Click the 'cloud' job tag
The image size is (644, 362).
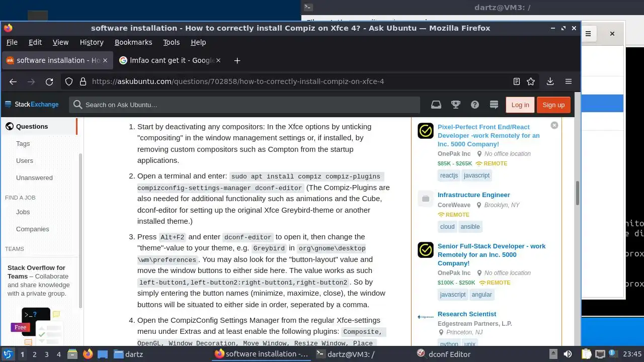pos(447,227)
